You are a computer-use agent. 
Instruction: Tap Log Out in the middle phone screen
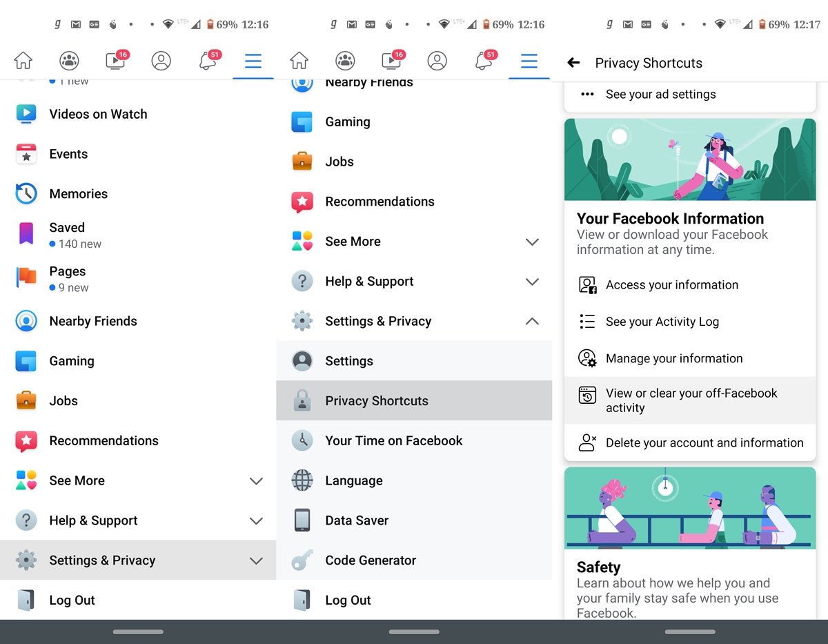tap(414, 600)
